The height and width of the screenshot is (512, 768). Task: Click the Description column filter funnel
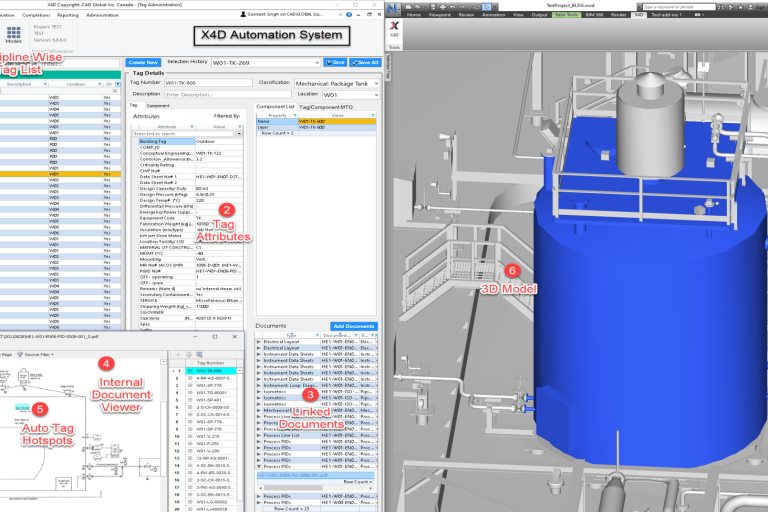click(x=46, y=84)
